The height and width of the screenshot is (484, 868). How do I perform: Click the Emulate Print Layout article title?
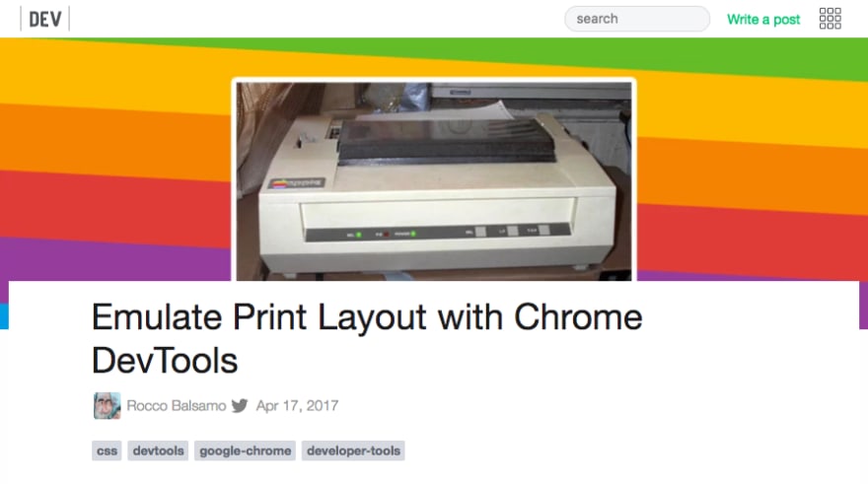[367, 338]
